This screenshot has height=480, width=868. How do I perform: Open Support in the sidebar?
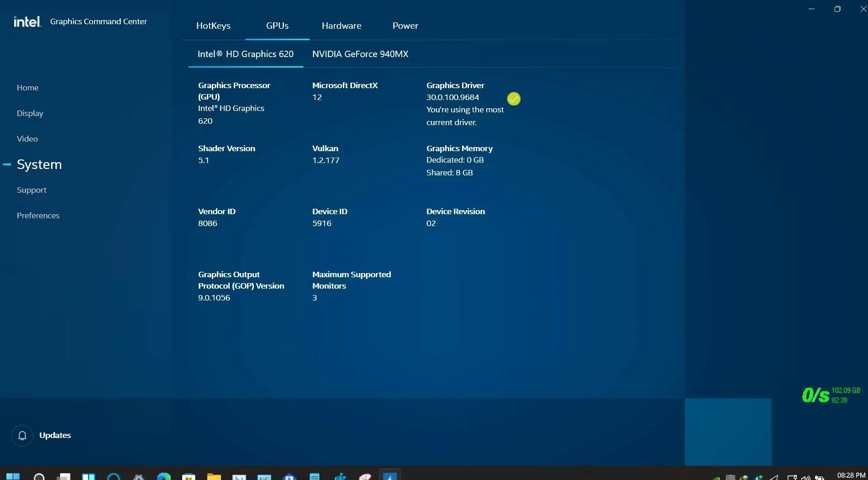tap(32, 190)
